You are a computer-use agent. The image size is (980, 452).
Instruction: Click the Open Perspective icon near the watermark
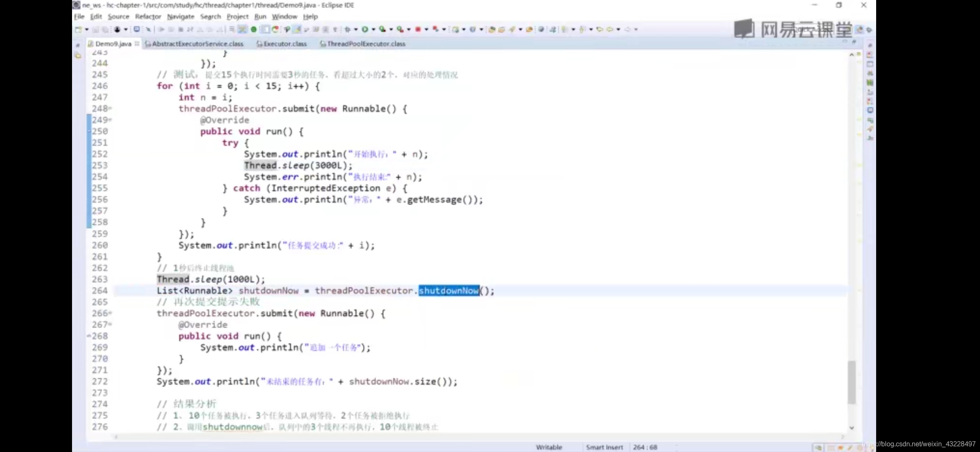point(860,29)
